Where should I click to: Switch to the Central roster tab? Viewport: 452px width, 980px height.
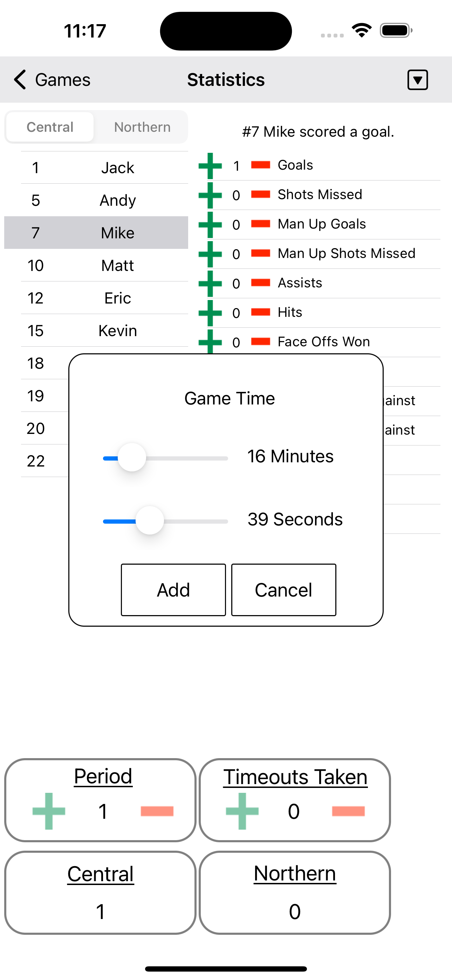49,127
